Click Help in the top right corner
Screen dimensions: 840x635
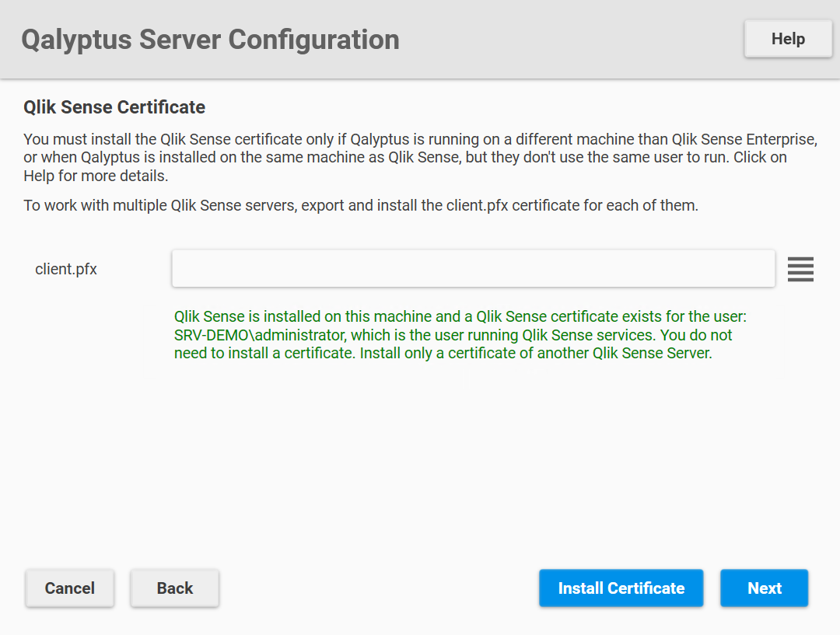click(788, 38)
